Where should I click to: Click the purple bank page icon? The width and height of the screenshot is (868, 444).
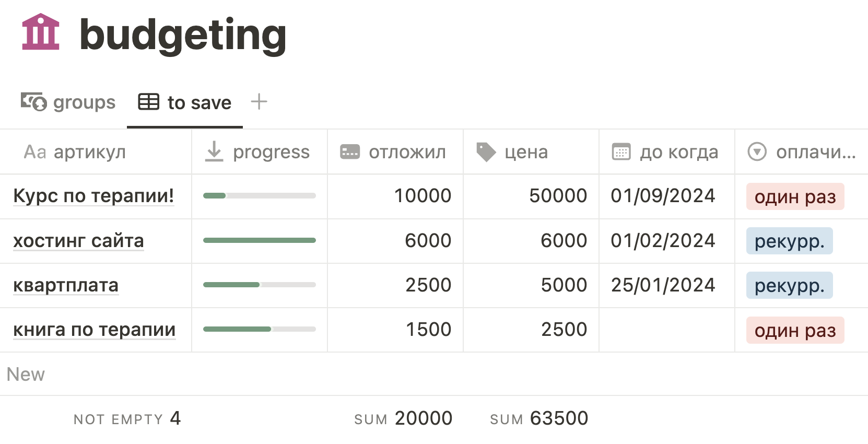(x=41, y=32)
